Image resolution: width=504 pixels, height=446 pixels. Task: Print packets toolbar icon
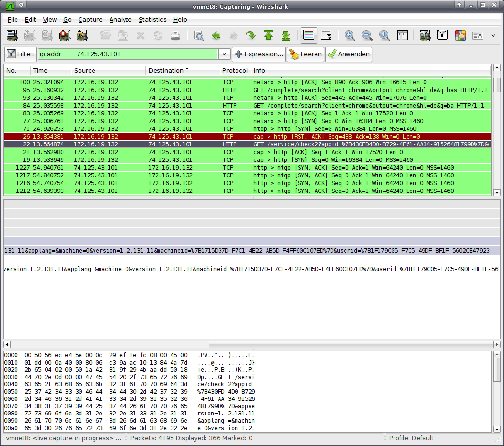pos(175,35)
